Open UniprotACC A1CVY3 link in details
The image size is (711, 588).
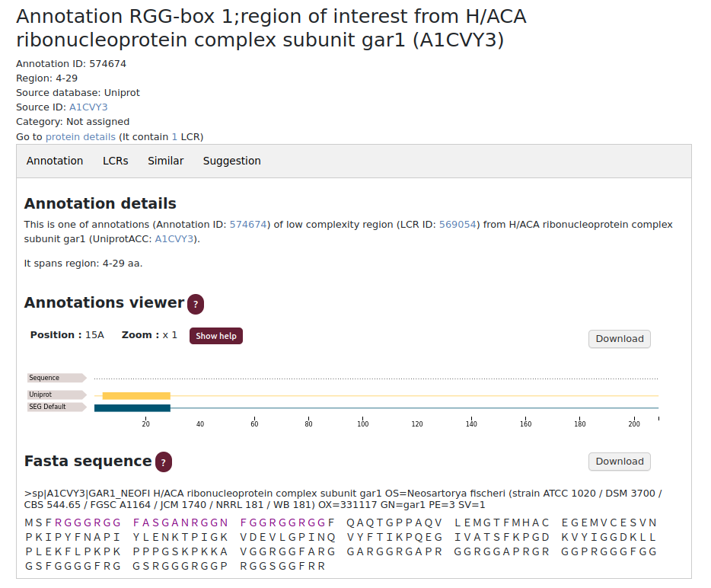pyautogui.click(x=174, y=239)
